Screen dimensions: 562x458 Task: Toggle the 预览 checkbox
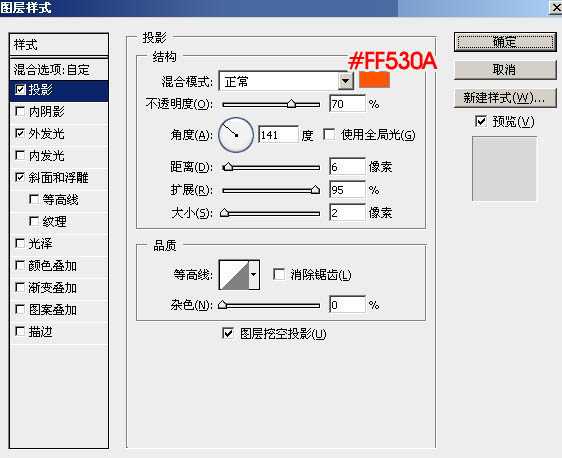(481, 121)
